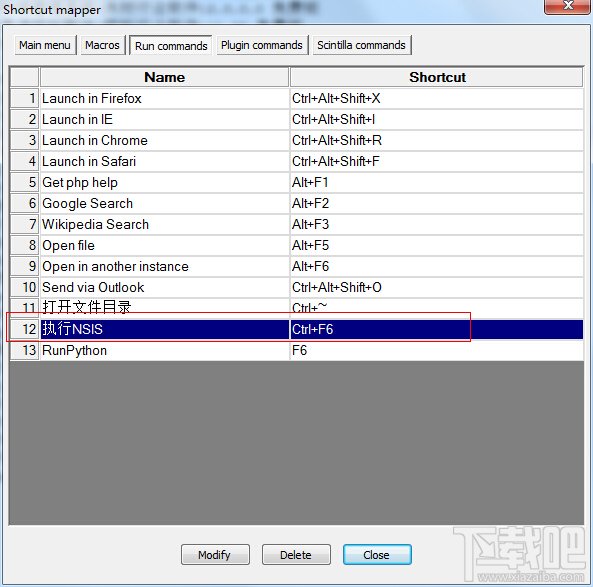Click the Delete button
The width and height of the screenshot is (593, 587).
click(296, 554)
